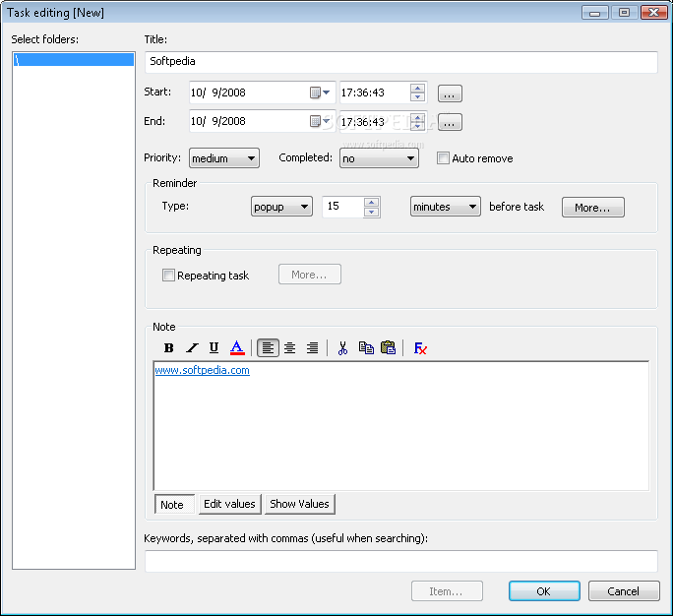This screenshot has height=616, width=673.
Task: Maximize the Task editing window
Action: (x=625, y=13)
